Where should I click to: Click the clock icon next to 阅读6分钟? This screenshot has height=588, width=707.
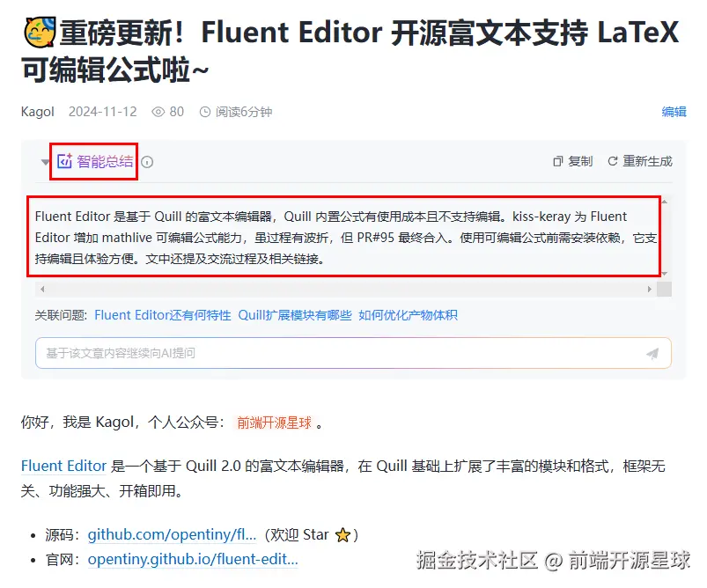coord(205,112)
